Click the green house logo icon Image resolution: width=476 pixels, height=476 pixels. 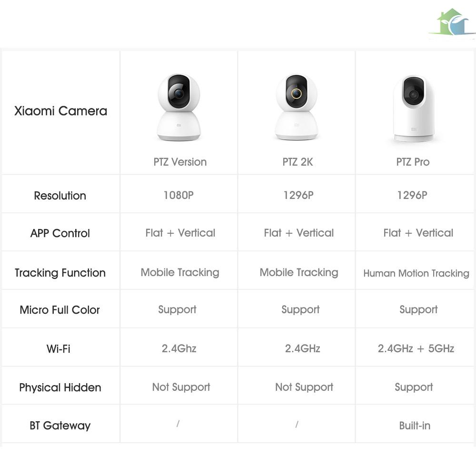pos(452,23)
